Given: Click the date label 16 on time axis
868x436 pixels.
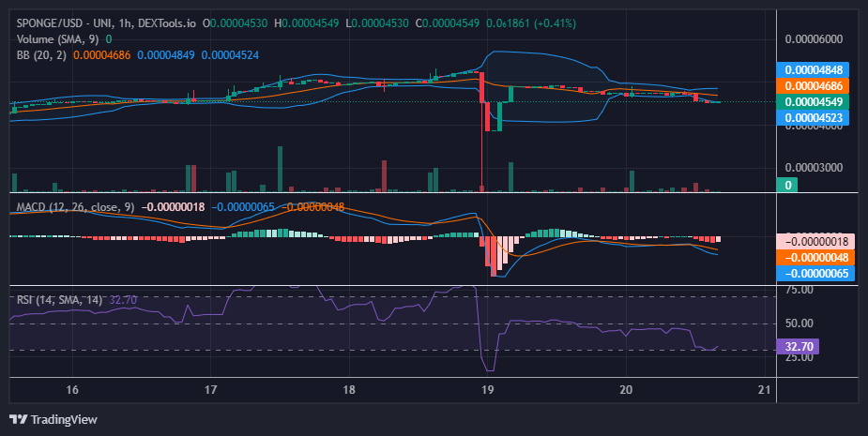Looking at the screenshot, I should point(72,389).
